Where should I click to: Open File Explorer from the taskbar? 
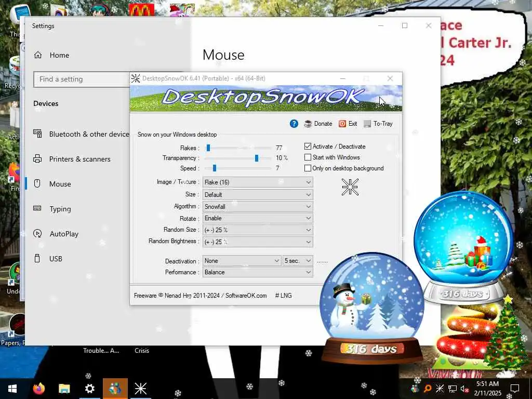[64, 389]
